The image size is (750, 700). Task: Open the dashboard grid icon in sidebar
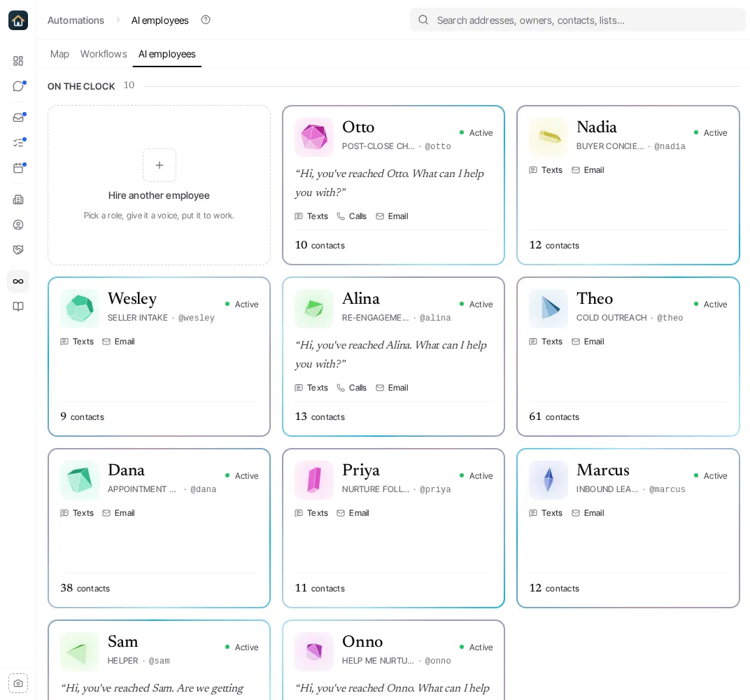pos(18,61)
